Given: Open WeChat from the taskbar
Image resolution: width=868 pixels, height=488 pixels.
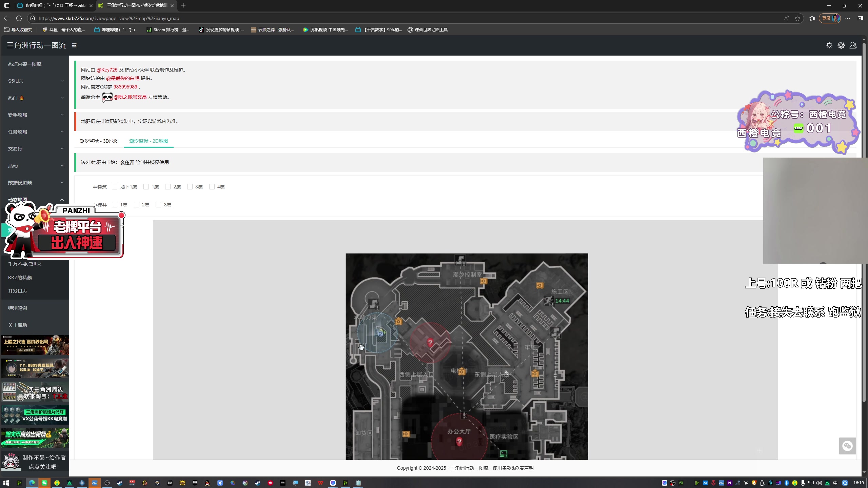Looking at the screenshot, I should [44, 483].
